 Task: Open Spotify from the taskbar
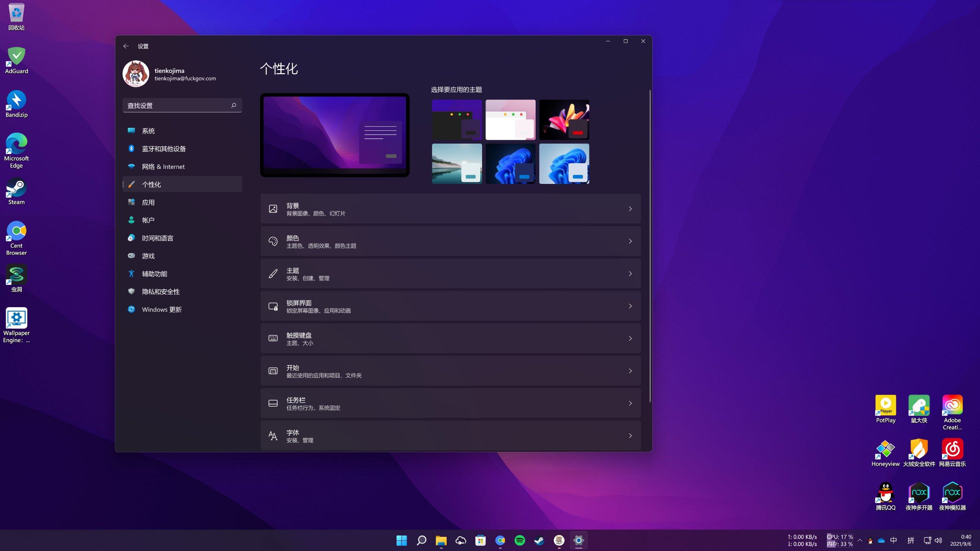click(x=519, y=540)
